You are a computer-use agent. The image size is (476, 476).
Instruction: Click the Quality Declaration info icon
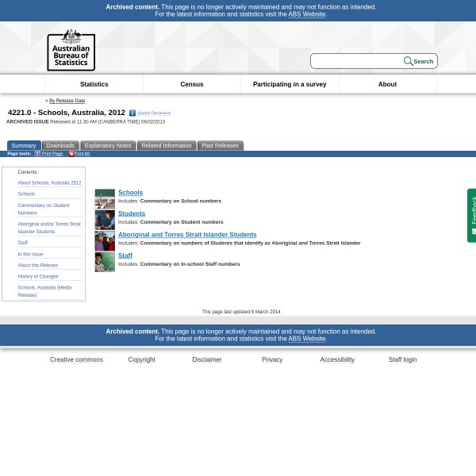[132, 113]
